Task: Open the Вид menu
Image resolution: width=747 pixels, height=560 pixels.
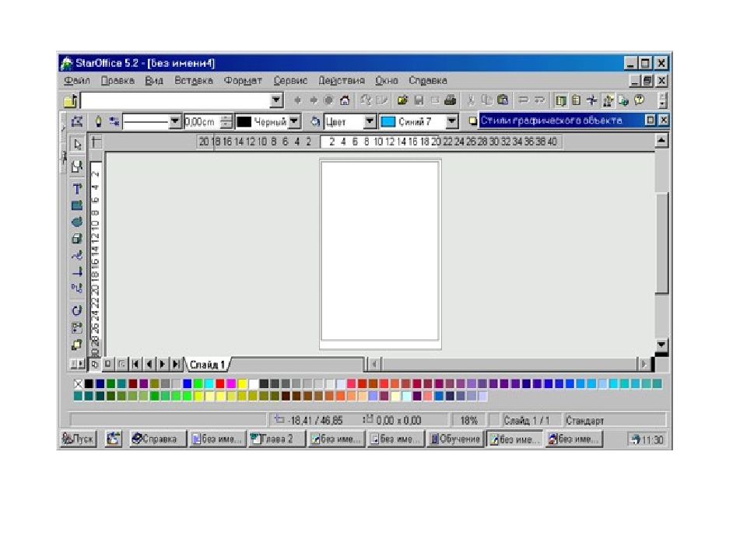Action: [154, 80]
